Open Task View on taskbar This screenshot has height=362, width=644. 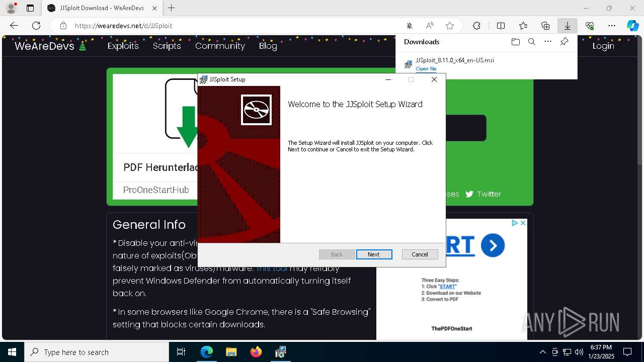pos(181,352)
